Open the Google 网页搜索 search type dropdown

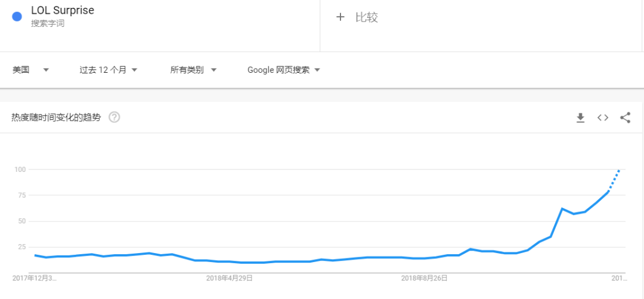tap(283, 70)
